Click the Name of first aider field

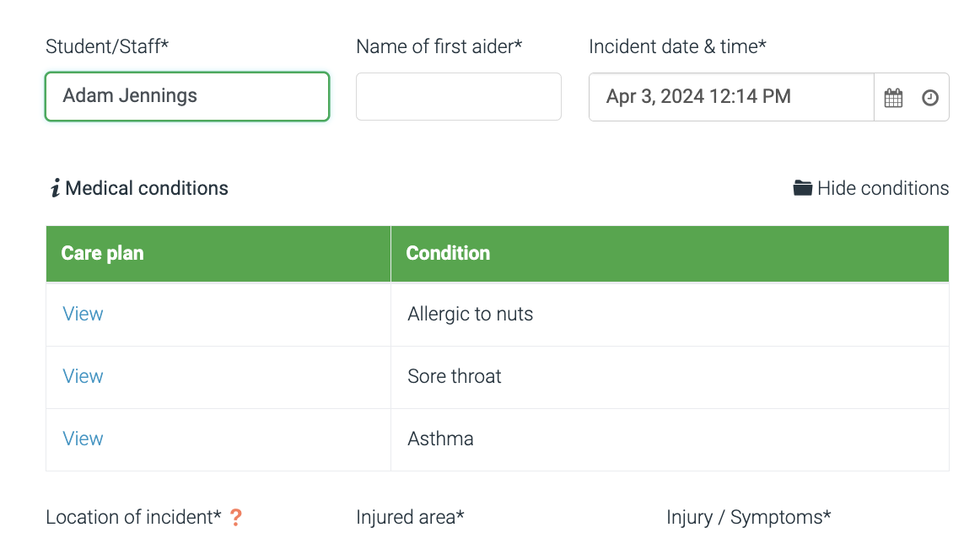click(x=458, y=96)
